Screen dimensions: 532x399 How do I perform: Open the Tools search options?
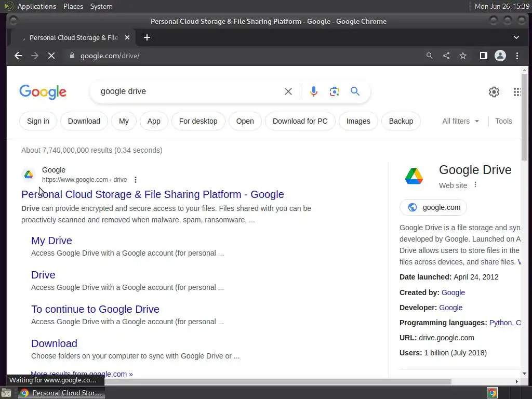tap(503, 121)
